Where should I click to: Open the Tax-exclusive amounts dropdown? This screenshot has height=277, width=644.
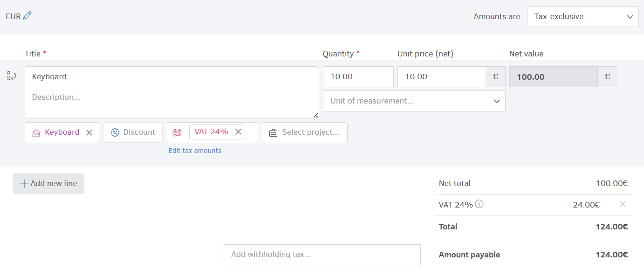[x=582, y=16]
